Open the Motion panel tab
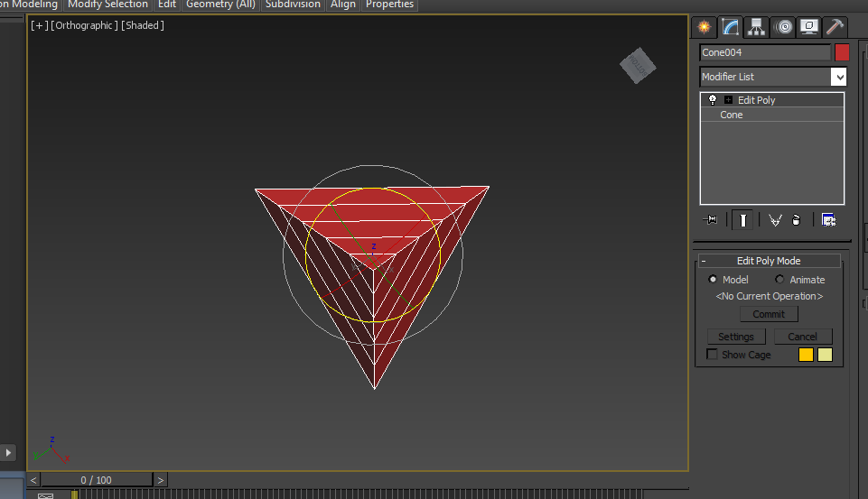Screen dimensions: 868x499 [x=783, y=26]
